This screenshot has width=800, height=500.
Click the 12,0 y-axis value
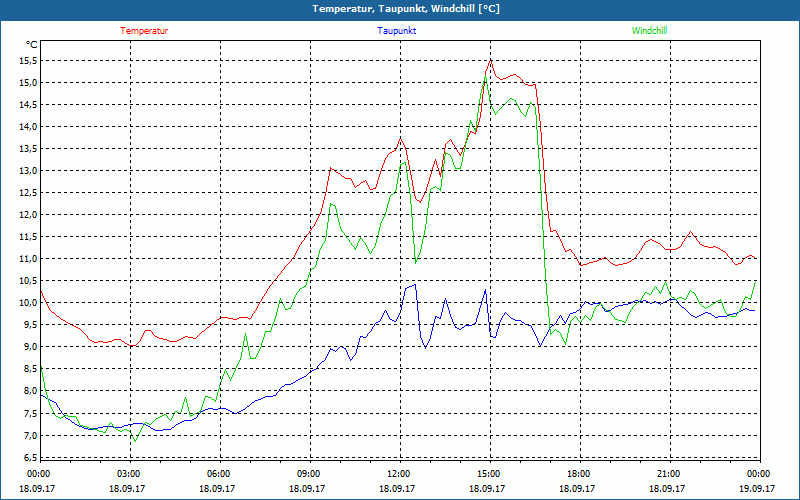[x=30, y=215]
